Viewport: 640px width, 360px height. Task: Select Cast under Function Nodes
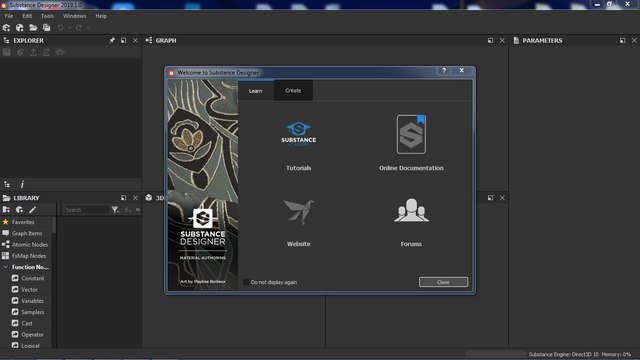(x=27, y=323)
